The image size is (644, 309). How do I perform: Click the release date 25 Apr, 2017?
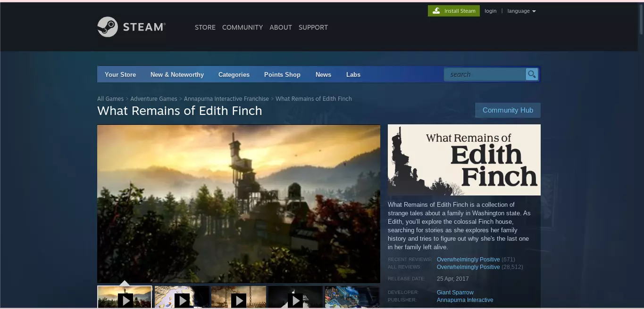453,279
